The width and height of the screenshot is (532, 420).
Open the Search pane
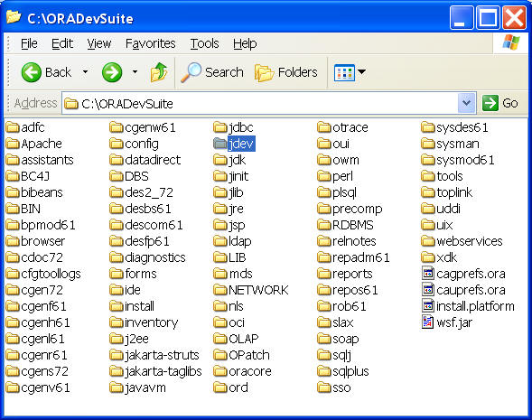(x=212, y=72)
